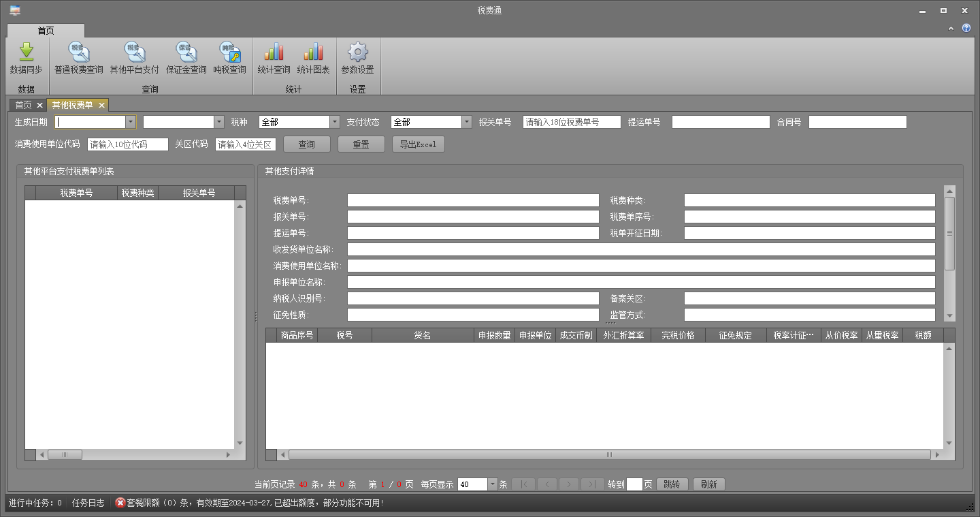Image resolution: width=980 pixels, height=517 pixels.
Task: Open 其他平台支付 query
Action: click(134, 59)
